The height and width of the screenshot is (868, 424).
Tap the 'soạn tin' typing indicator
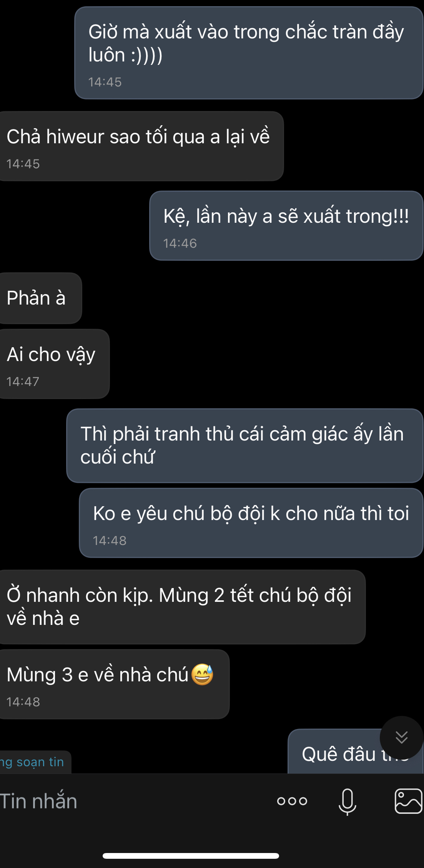point(35,762)
